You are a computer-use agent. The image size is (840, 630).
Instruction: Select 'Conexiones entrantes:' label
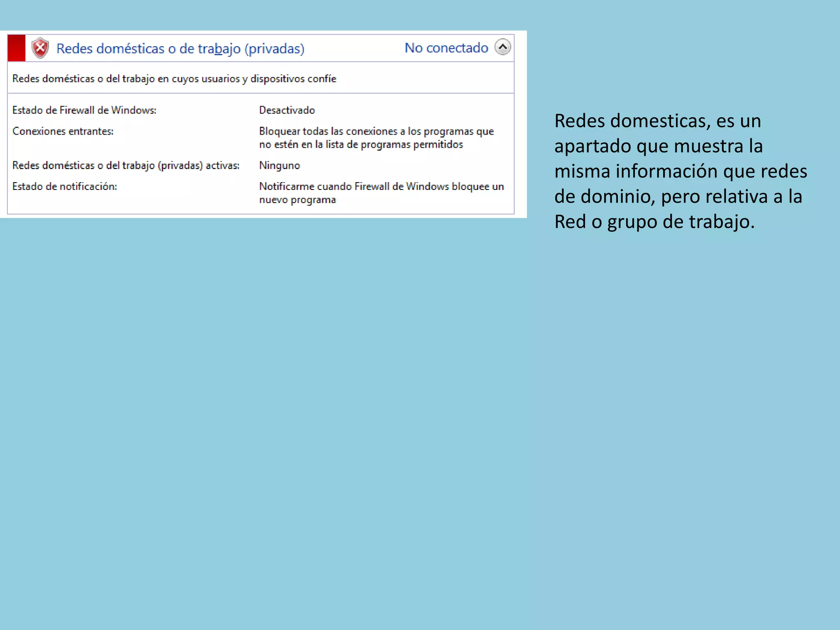click(63, 131)
